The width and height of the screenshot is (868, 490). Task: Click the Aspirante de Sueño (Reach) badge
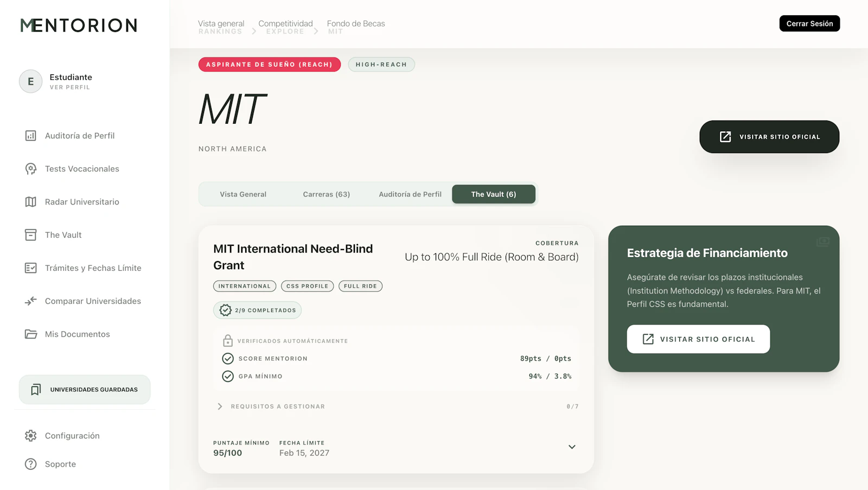pos(270,65)
